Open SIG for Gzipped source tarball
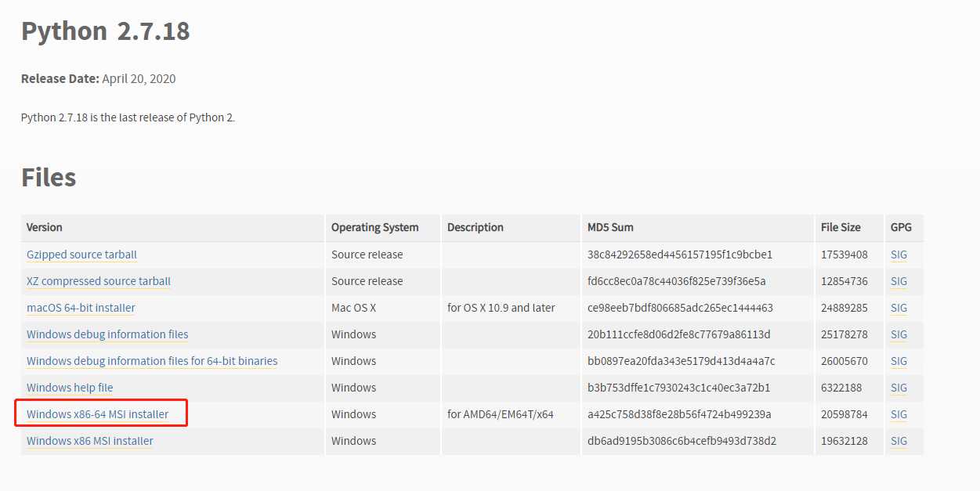 pyautogui.click(x=899, y=255)
